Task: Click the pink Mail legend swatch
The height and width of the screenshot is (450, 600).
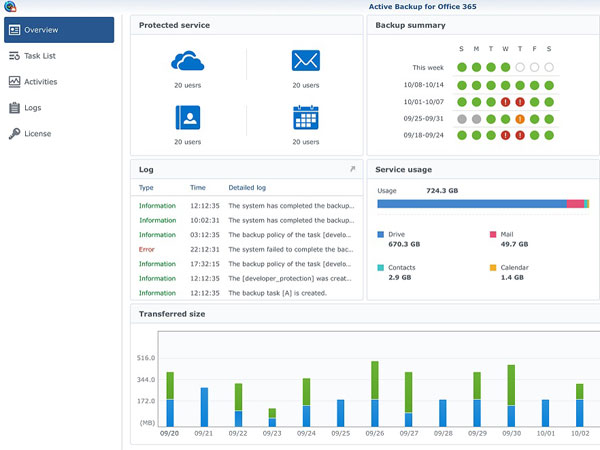Action: pyautogui.click(x=493, y=234)
